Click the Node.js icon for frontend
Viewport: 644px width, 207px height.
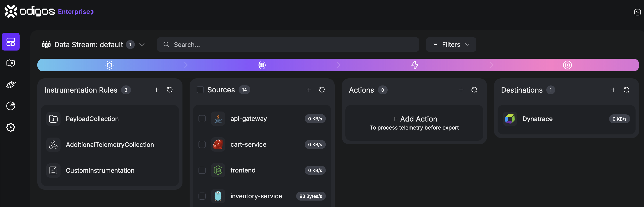pos(218,170)
